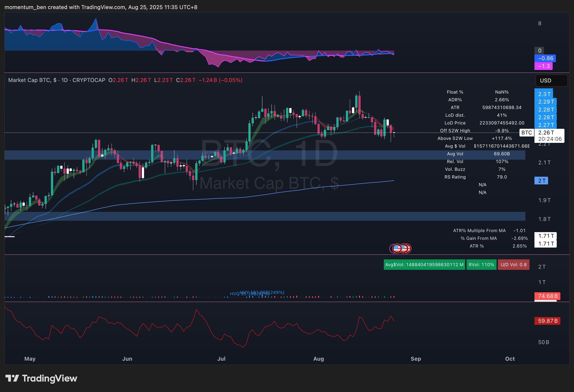This screenshot has height=392, width=574.
Task: Click the magenta -1.3 indicator value label
Action: click(543, 66)
